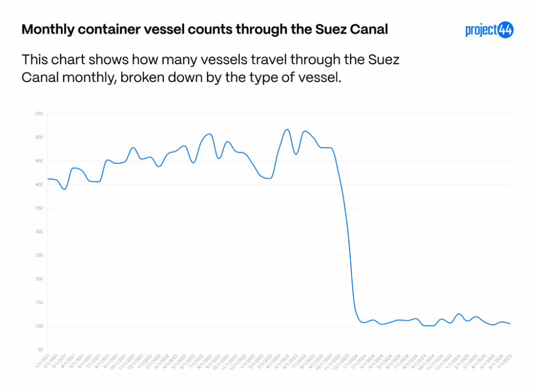Select the 350 y-axis label

(39, 208)
